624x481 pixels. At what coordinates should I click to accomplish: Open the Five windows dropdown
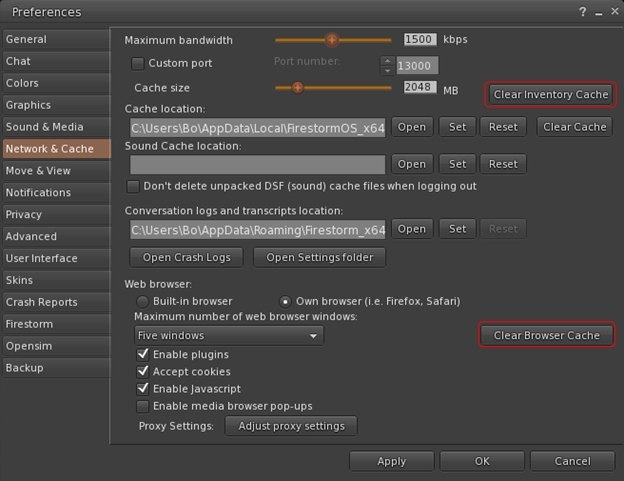click(228, 336)
